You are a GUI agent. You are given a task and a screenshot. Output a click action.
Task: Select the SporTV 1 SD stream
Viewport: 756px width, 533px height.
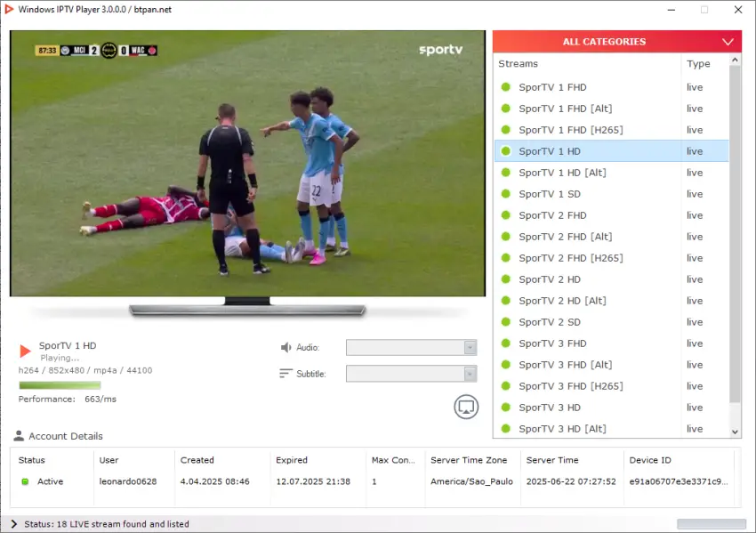pyautogui.click(x=611, y=194)
